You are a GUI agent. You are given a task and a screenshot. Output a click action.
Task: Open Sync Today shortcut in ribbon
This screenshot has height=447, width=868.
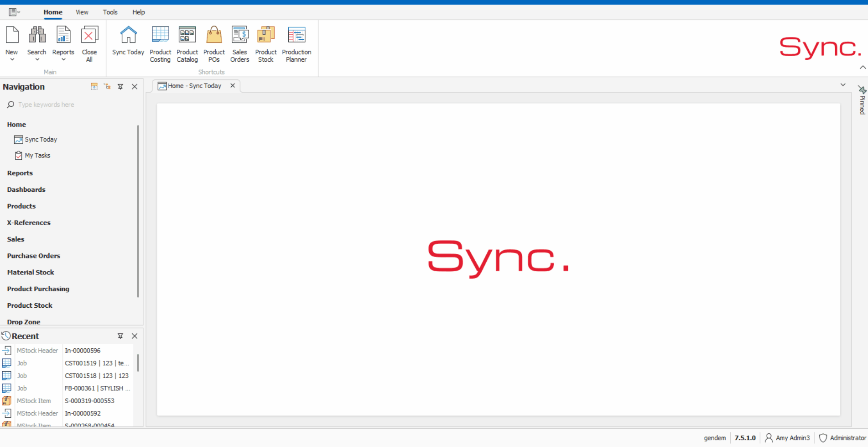coord(128,36)
